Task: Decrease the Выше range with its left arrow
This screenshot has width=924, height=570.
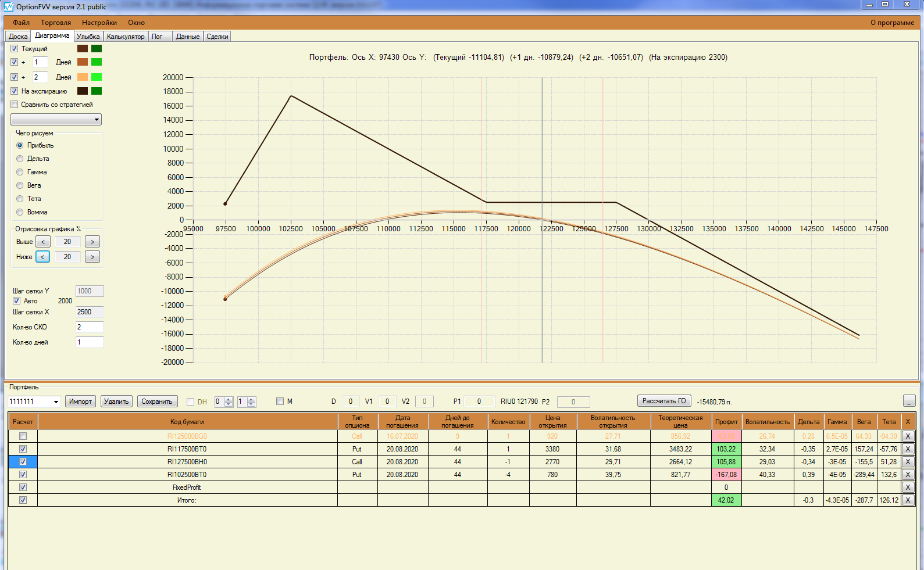Action: 43,242
